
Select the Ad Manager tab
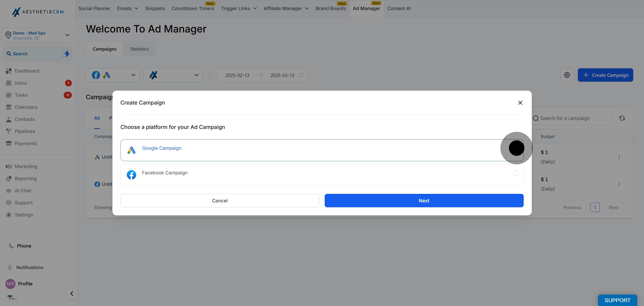(366, 8)
